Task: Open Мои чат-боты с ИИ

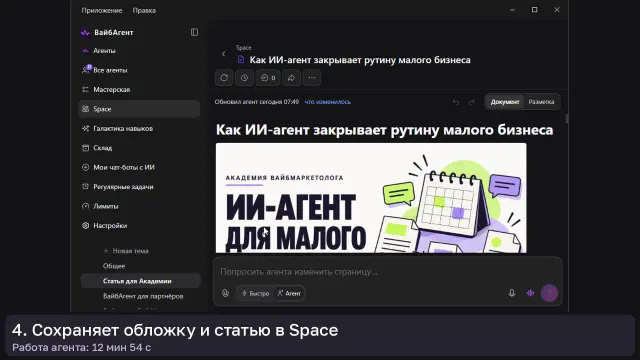Action: click(139, 167)
